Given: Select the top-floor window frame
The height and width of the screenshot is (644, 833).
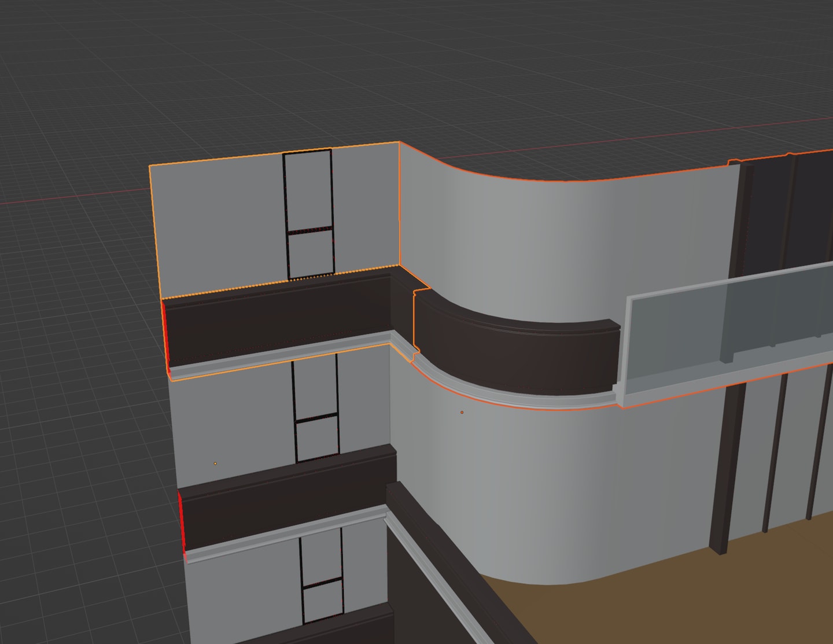Looking at the screenshot, I should pos(308,214).
